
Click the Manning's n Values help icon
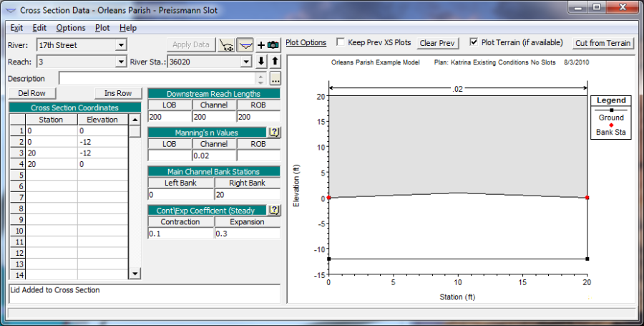click(x=273, y=133)
